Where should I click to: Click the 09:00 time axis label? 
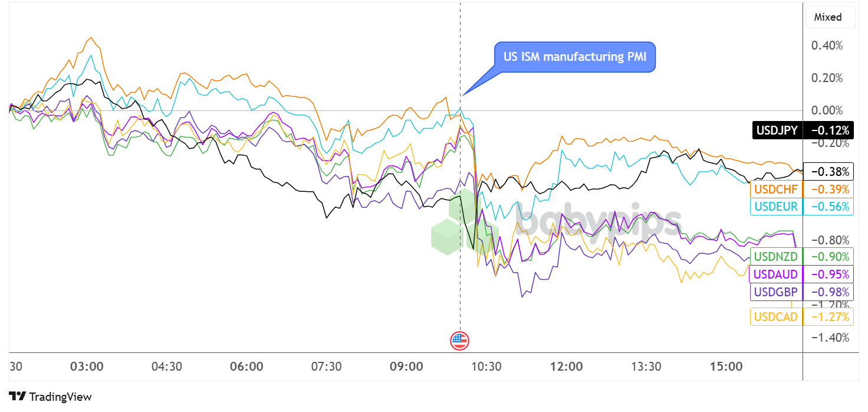tap(406, 367)
